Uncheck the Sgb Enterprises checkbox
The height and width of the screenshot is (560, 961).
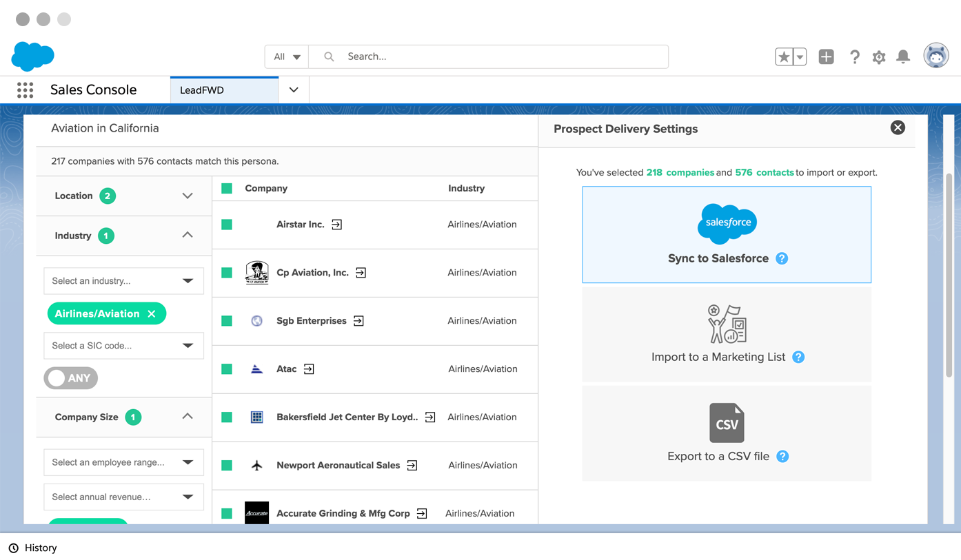(x=227, y=321)
